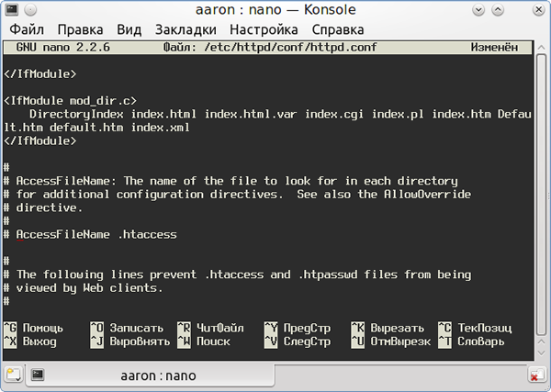Click the first '</IfModule>' line at the top
This screenshot has width=551, height=392.
click(x=40, y=74)
